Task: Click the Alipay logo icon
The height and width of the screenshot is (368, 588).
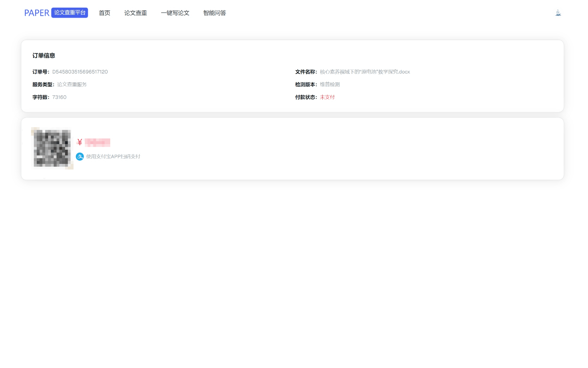Action: [x=80, y=157]
